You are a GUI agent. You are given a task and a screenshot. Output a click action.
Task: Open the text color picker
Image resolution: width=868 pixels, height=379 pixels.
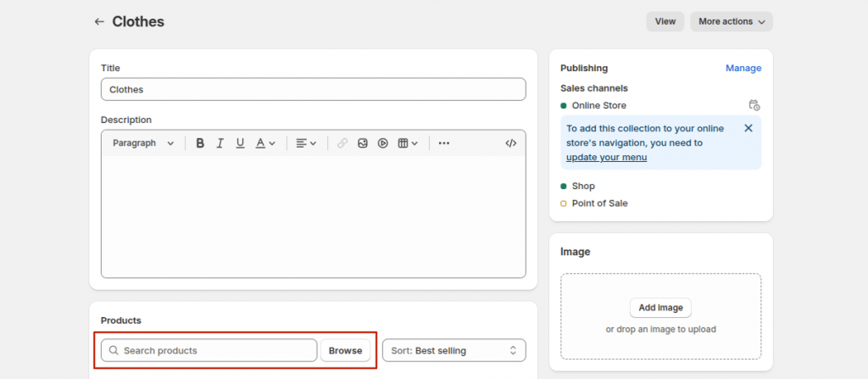[265, 143]
